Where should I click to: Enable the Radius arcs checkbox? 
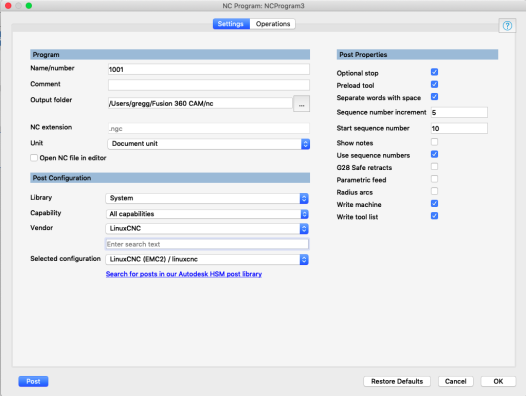[434, 191]
